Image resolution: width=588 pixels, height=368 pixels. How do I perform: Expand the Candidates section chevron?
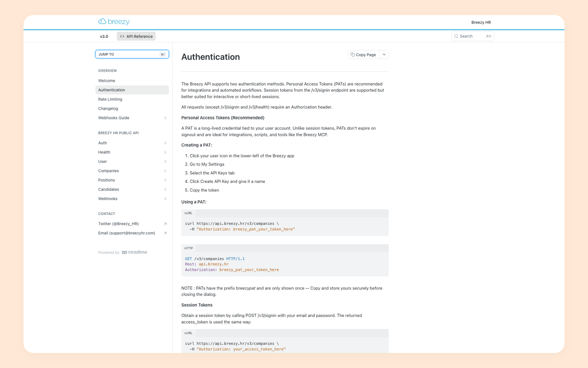165,190
